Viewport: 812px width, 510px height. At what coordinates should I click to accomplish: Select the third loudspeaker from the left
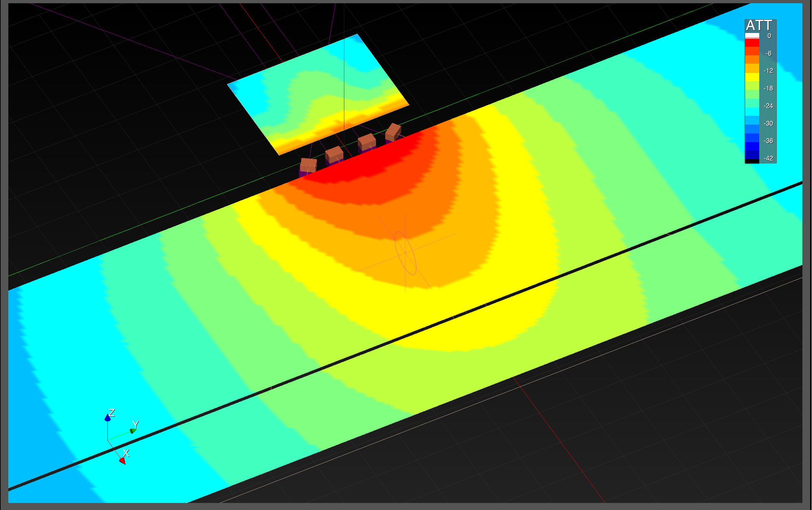(367, 142)
